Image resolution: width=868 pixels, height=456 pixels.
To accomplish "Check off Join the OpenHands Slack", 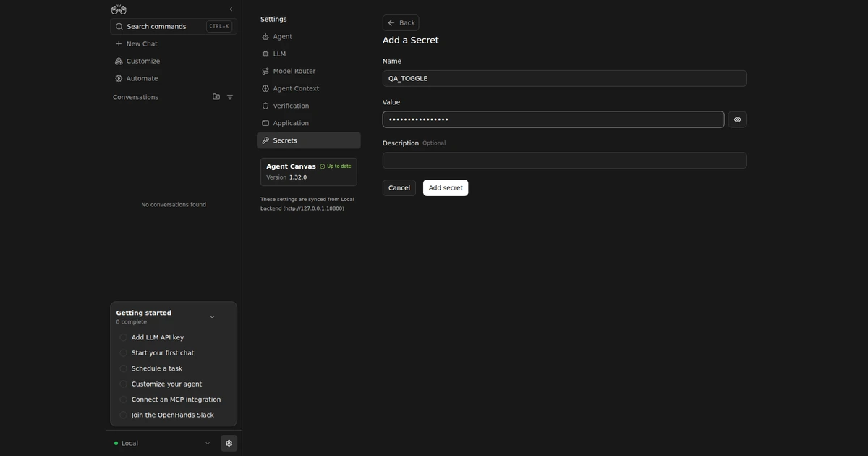I will coord(124,415).
